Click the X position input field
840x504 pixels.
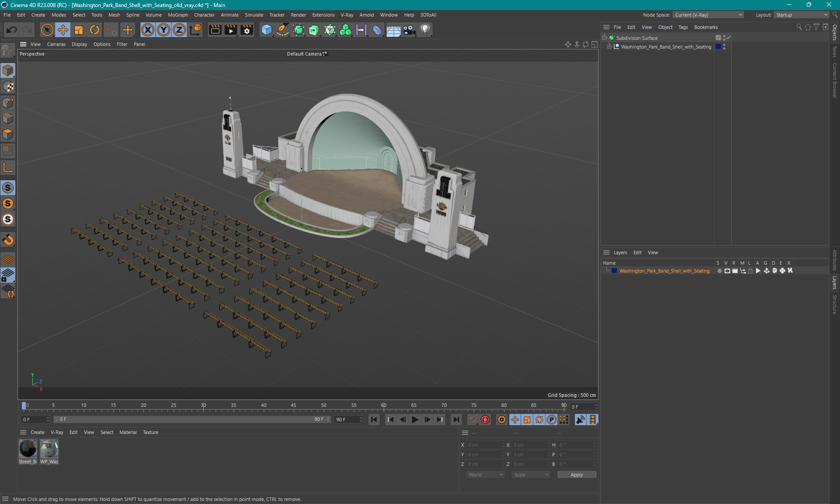[x=485, y=445]
